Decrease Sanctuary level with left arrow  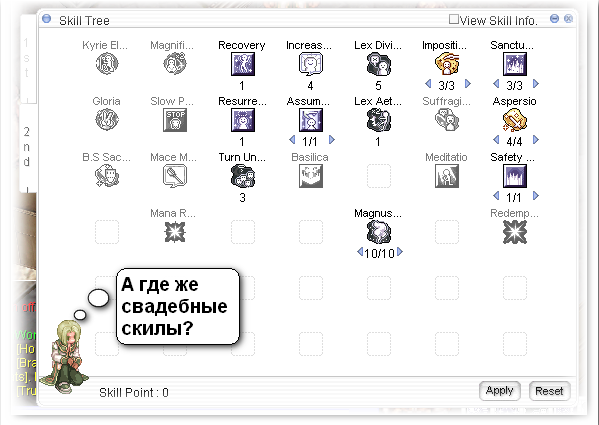click(496, 84)
